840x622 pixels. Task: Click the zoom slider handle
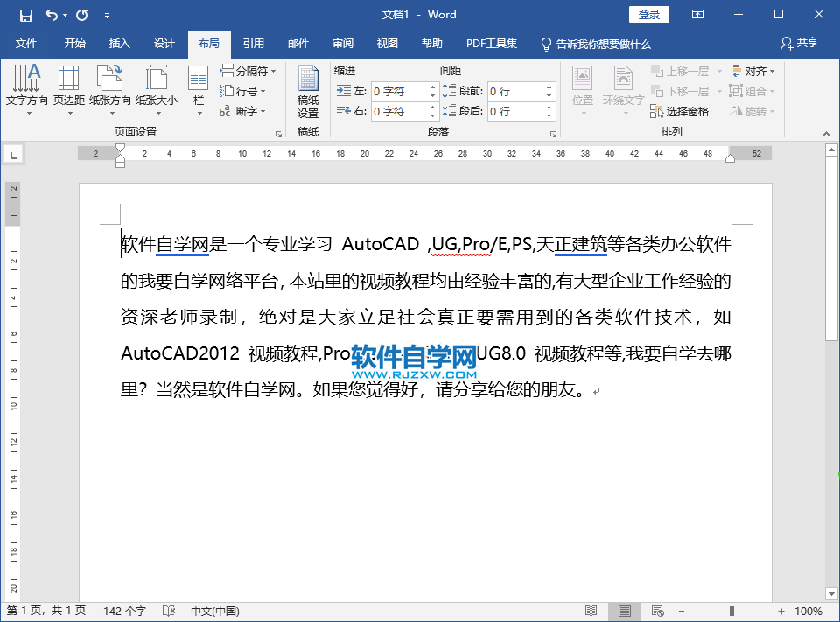click(x=731, y=612)
